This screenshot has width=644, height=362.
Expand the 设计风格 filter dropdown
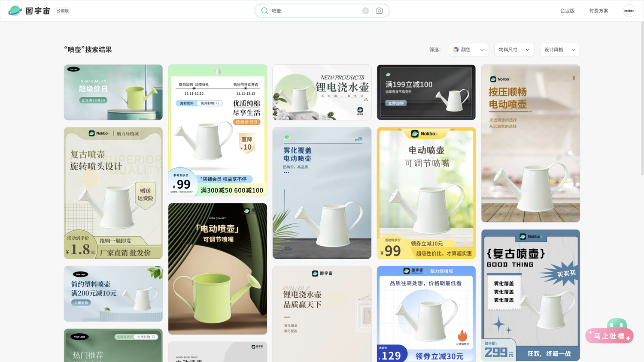[x=560, y=50]
